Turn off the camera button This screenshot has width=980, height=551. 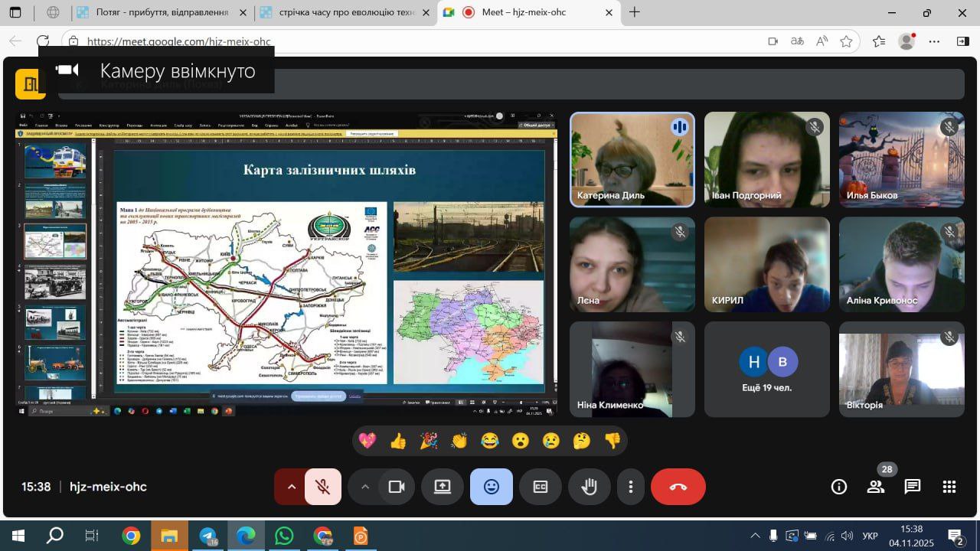[x=397, y=487]
